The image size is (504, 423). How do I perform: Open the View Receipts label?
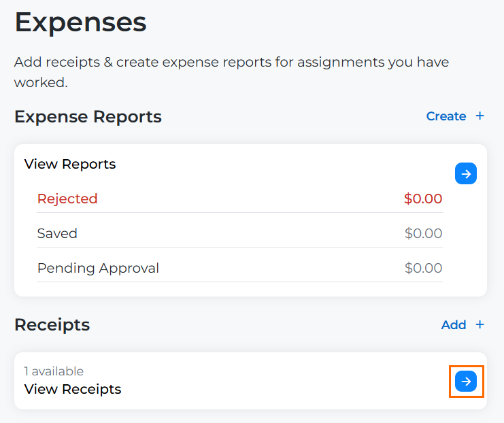73,389
